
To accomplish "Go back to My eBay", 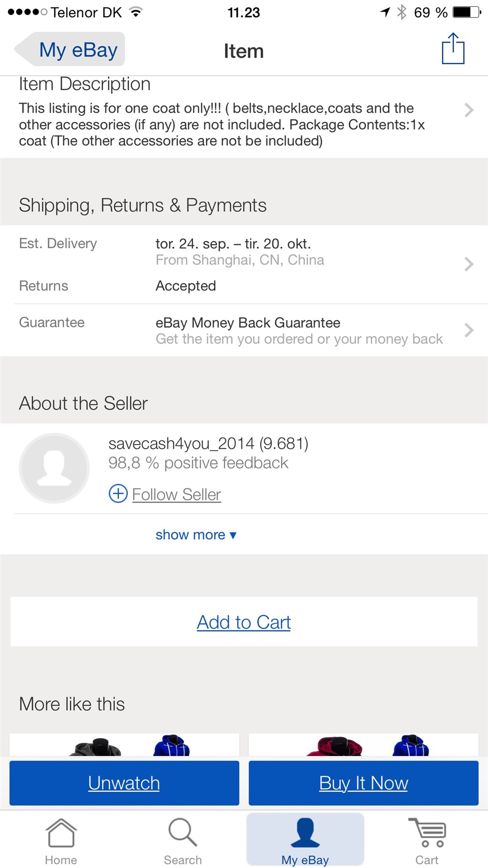I will (71, 50).
